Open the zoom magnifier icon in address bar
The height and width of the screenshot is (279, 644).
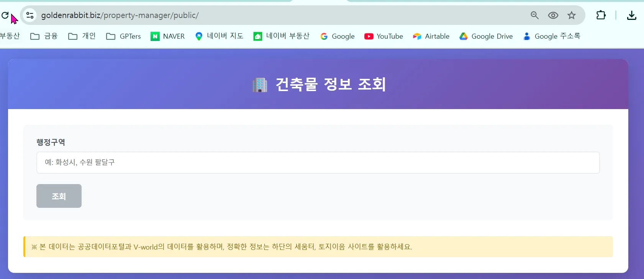coord(534,15)
